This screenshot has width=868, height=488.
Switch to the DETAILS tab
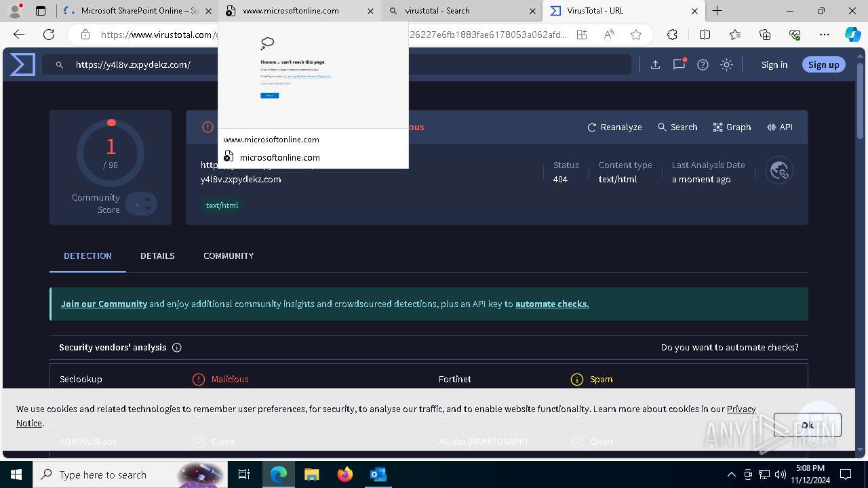(x=157, y=256)
